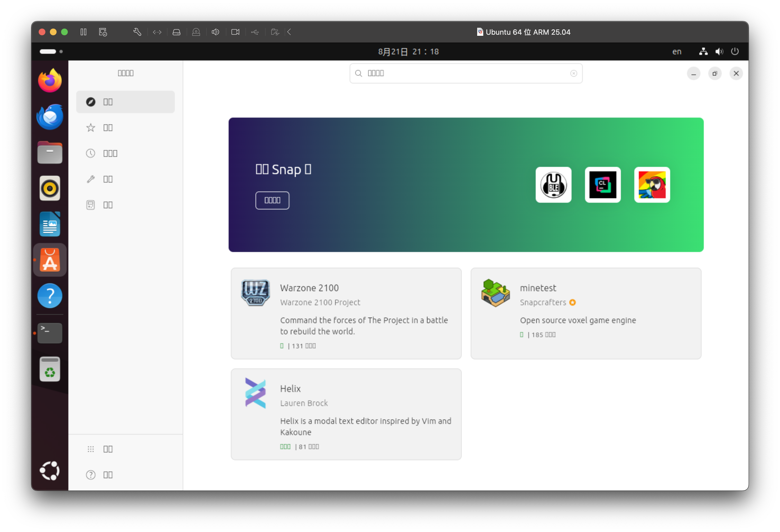Open the power menu in top bar
Image resolution: width=780 pixels, height=532 pixels.
735,51
